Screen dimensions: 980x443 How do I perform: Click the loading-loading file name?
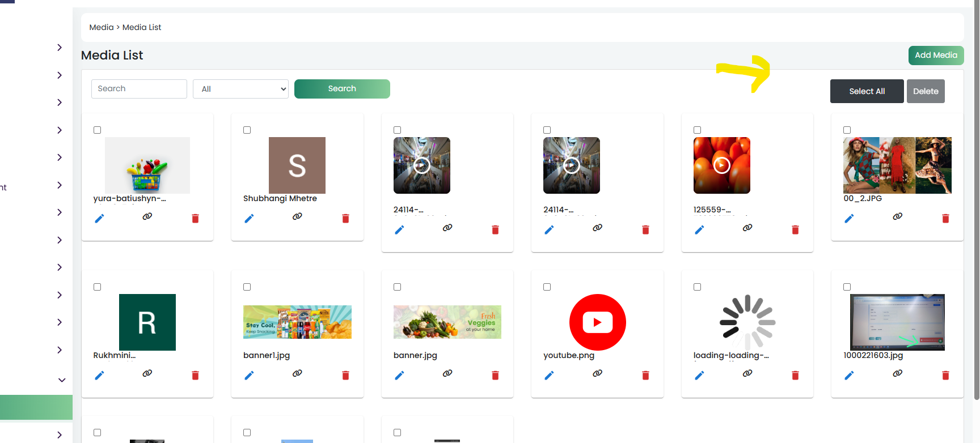pos(731,356)
